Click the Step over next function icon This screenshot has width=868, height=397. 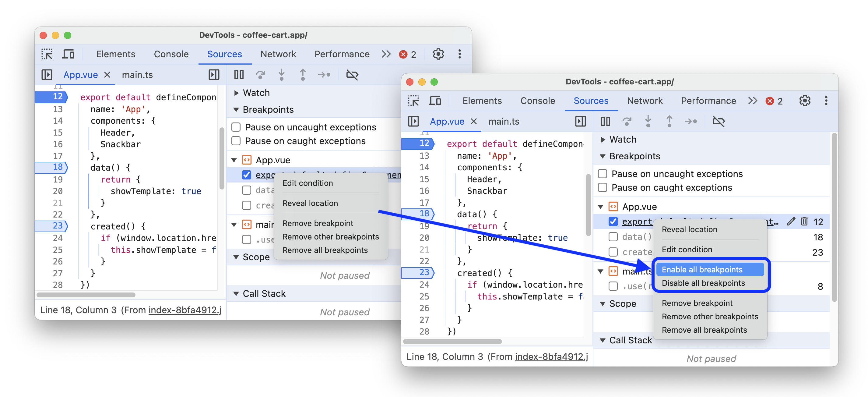coord(261,75)
